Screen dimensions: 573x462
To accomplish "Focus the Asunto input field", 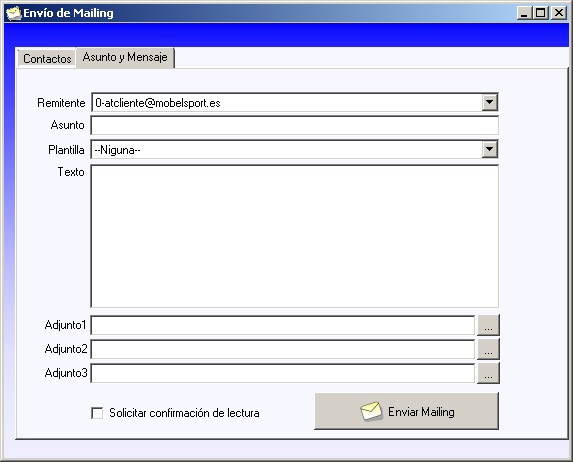I will tap(295, 125).
